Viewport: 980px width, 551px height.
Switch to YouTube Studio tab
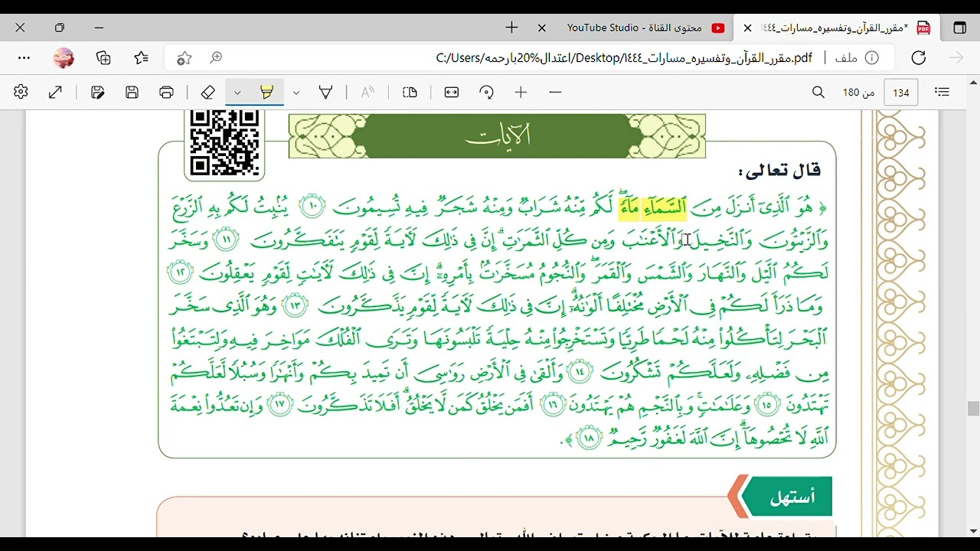pos(634,28)
